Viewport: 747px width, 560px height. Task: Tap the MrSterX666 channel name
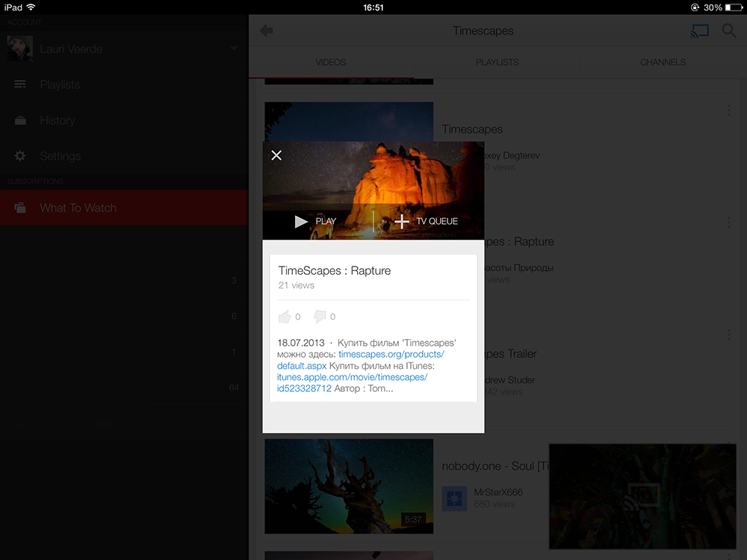point(498,492)
